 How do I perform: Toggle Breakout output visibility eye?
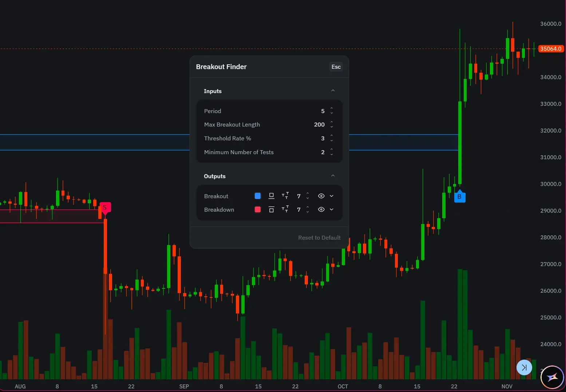(321, 196)
